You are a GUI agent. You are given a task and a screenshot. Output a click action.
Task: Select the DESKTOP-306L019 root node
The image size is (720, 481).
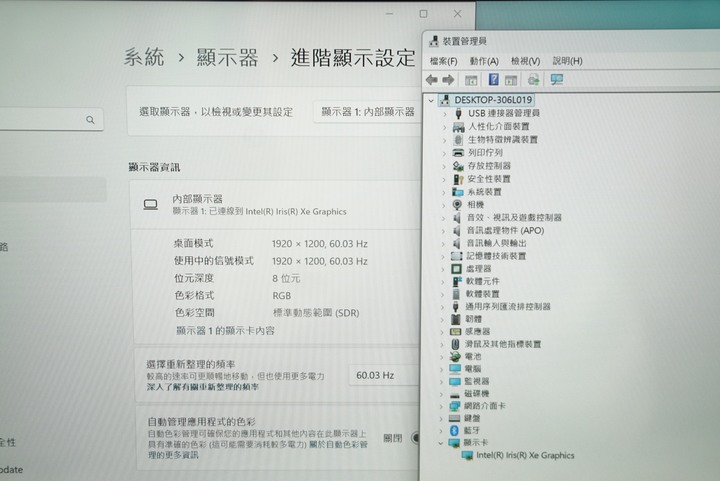[x=492, y=100]
